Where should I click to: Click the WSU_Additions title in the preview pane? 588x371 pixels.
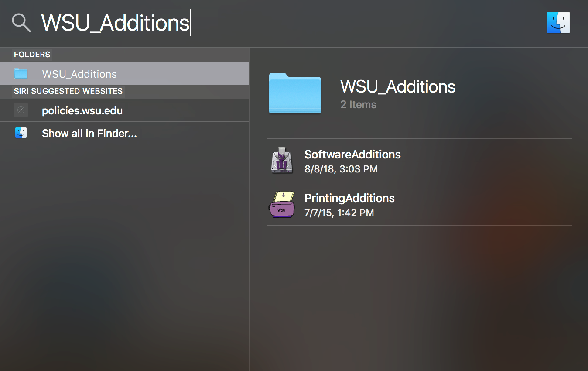tap(397, 86)
